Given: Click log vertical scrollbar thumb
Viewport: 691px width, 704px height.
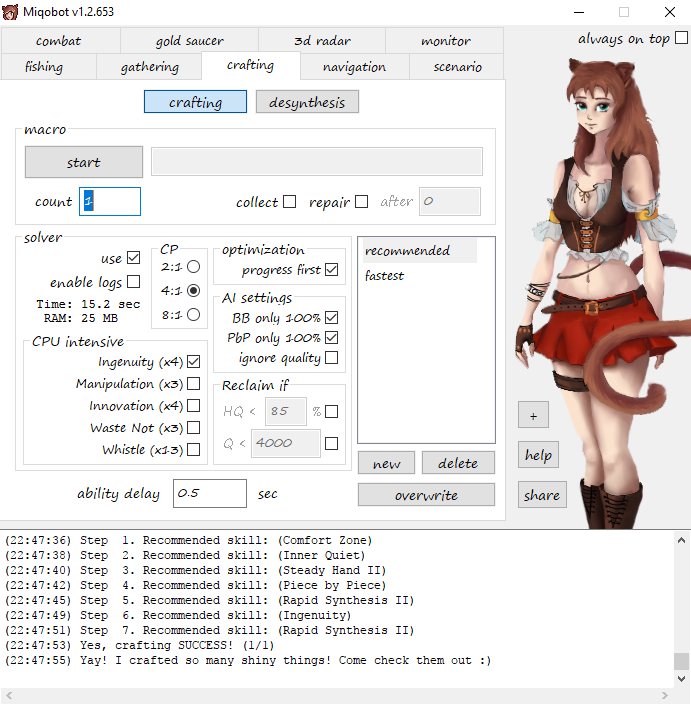Looking at the screenshot, I should point(682,661).
